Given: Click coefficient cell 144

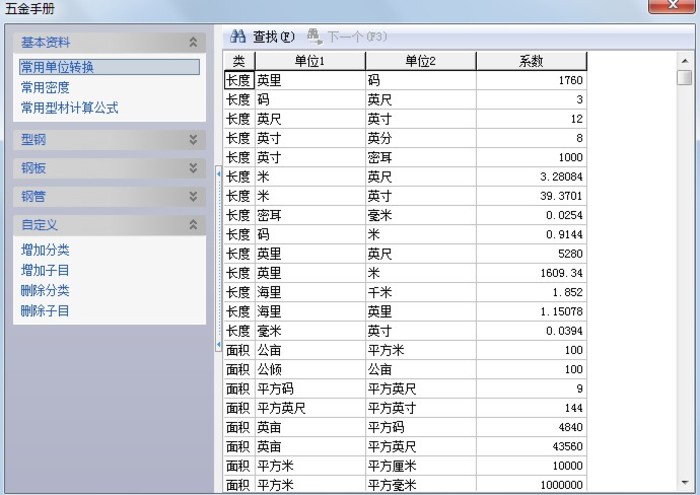Looking at the screenshot, I should (531, 408).
